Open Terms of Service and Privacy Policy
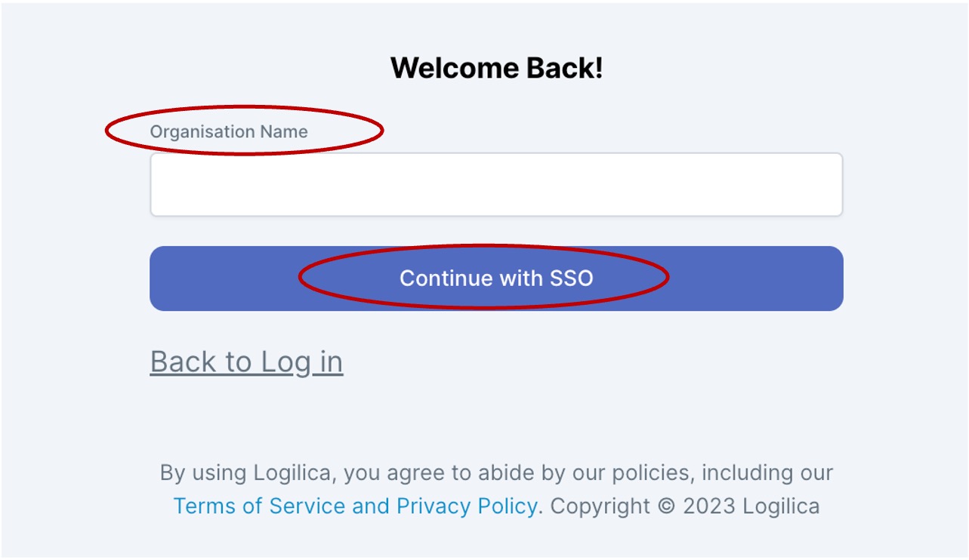The image size is (969, 560). tap(355, 506)
